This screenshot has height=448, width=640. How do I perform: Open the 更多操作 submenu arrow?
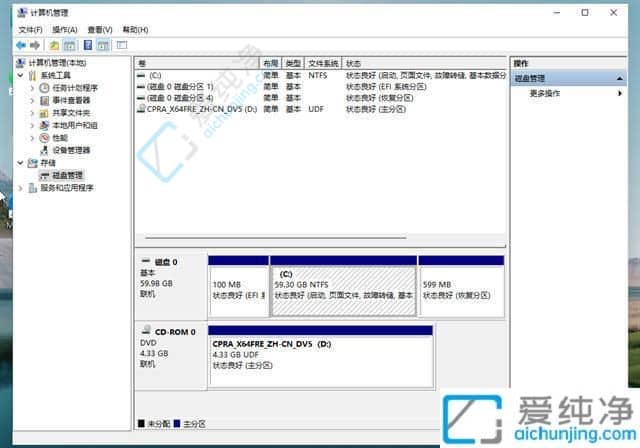620,93
